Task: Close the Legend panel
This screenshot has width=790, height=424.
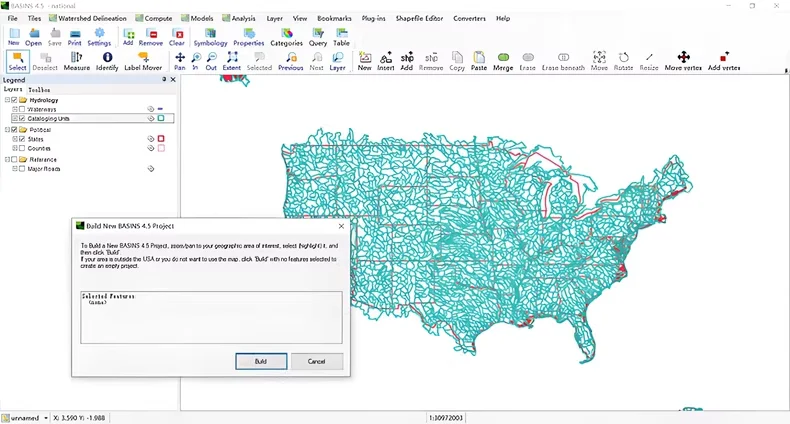Action: click(173, 80)
